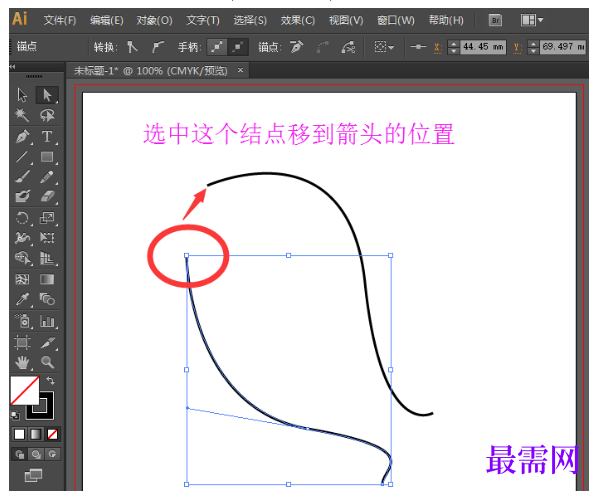Convert selected anchor points to corner
Screen dimensions: 598x491
click(132, 47)
